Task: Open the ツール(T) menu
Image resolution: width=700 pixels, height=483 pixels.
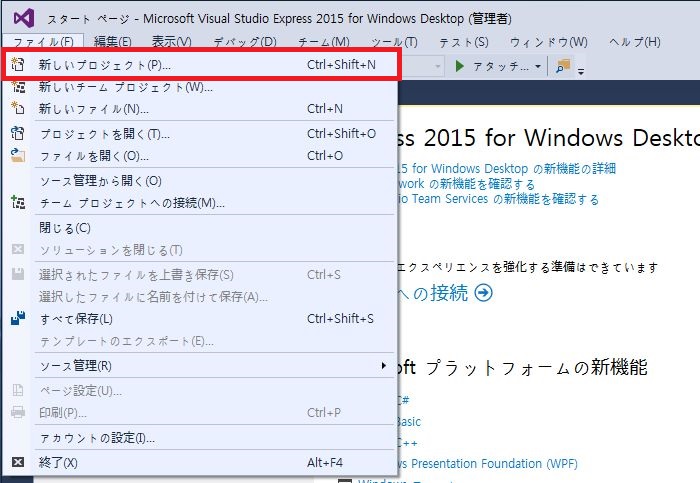Action: tap(394, 42)
